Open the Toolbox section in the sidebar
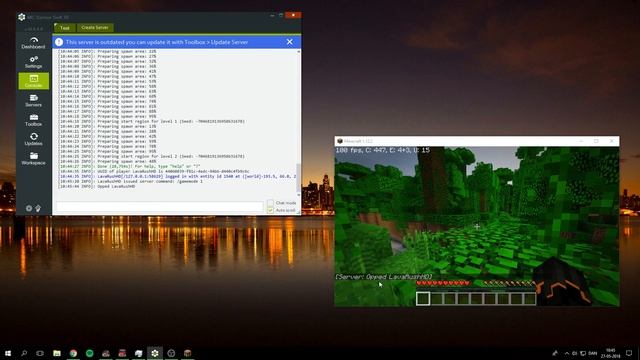Screen dimensions: 640x360 [33, 120]
